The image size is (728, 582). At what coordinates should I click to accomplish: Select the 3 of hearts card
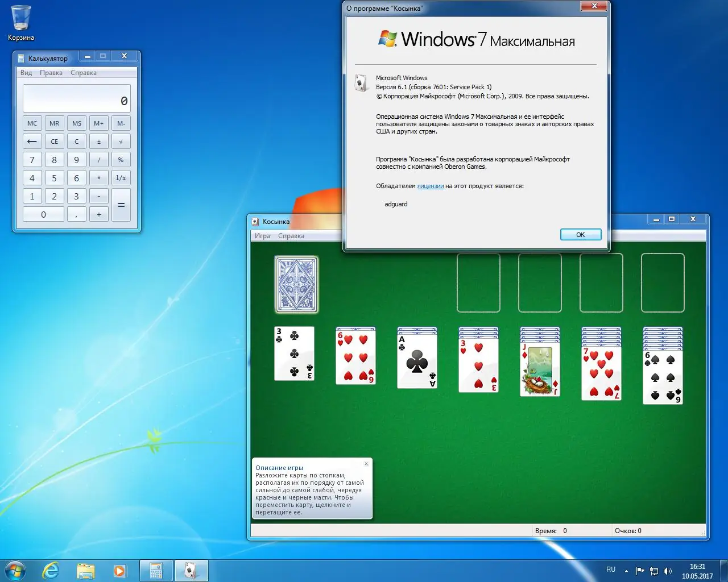(x=478, y=365)
